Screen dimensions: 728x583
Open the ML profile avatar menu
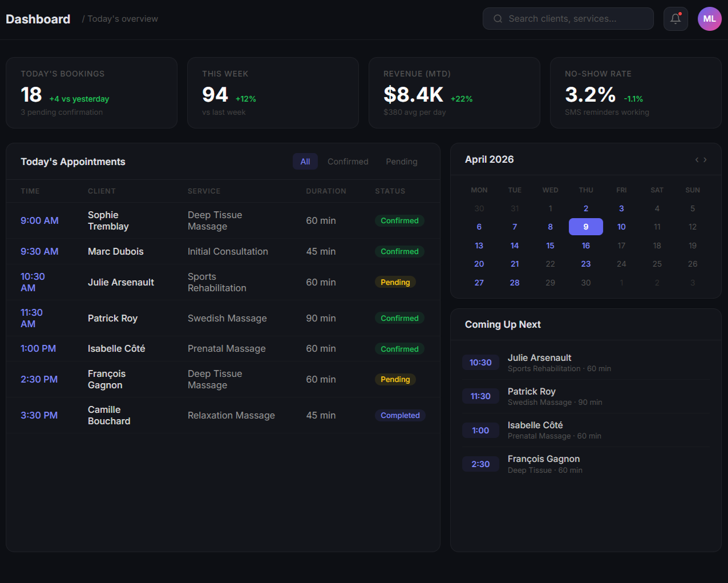click(x=709, y=19)
